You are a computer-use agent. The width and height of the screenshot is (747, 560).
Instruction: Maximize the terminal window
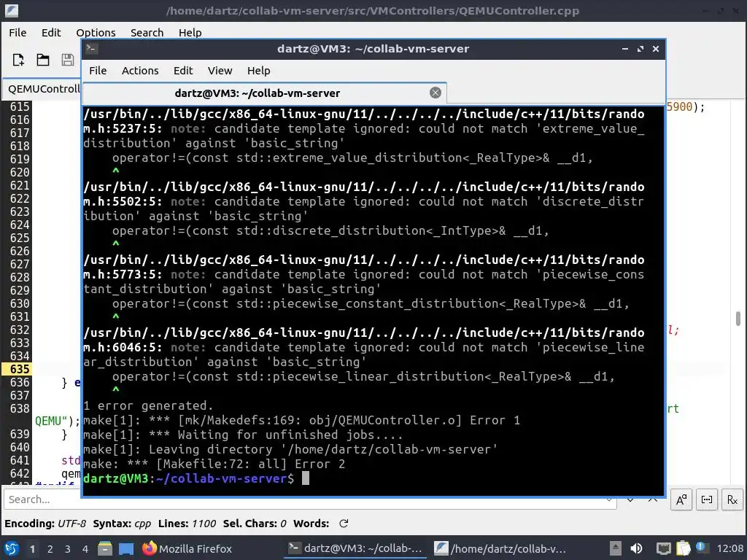tap(640, 49)
